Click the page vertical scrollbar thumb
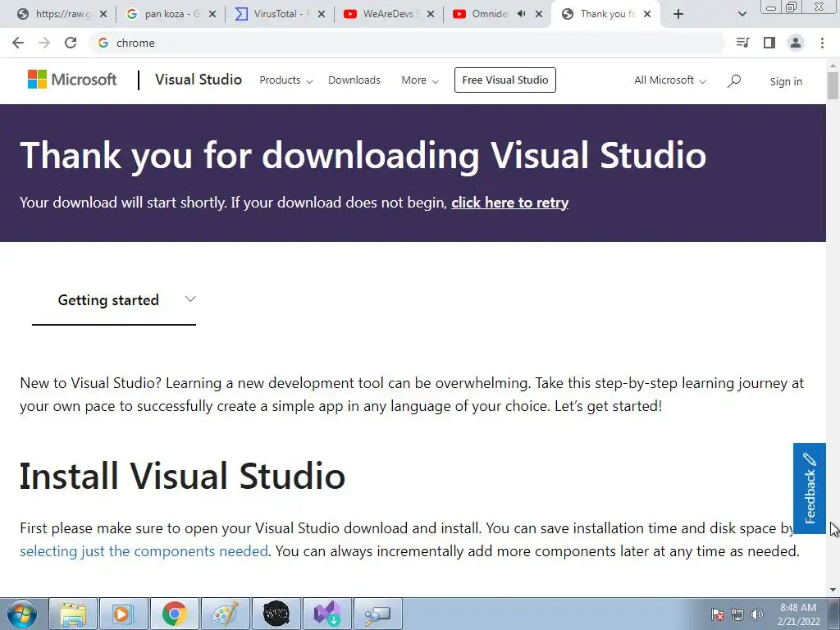The image size is (840, 630). coord(833,85)
